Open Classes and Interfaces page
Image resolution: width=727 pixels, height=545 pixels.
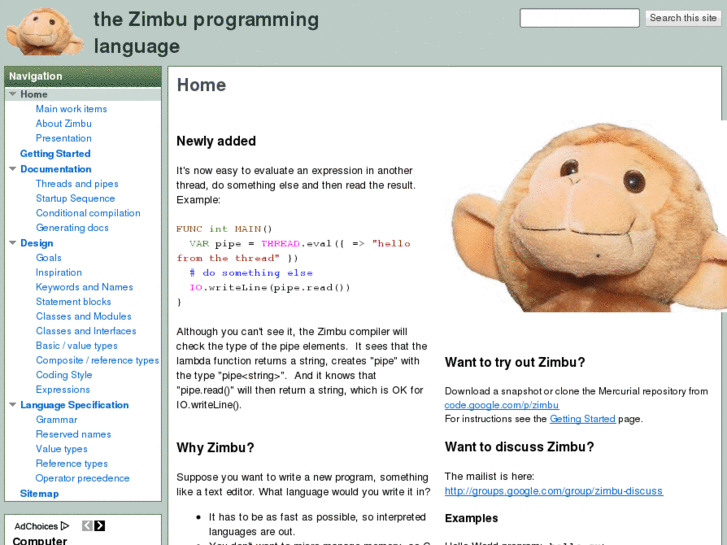[86, 331]
